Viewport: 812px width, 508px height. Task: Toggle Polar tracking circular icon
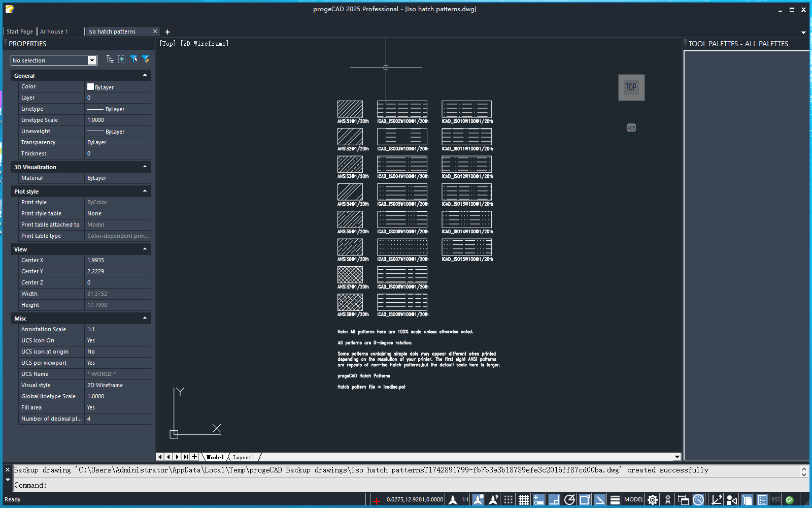pos(569,500)
